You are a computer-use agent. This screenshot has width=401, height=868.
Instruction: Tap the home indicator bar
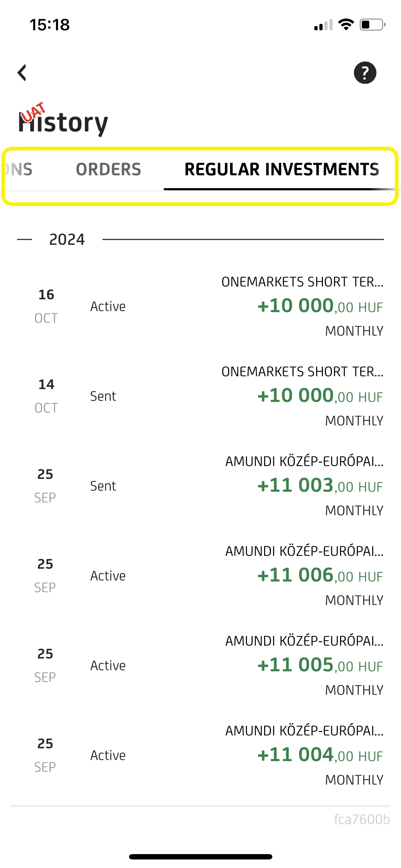click(x=200, y=857)
